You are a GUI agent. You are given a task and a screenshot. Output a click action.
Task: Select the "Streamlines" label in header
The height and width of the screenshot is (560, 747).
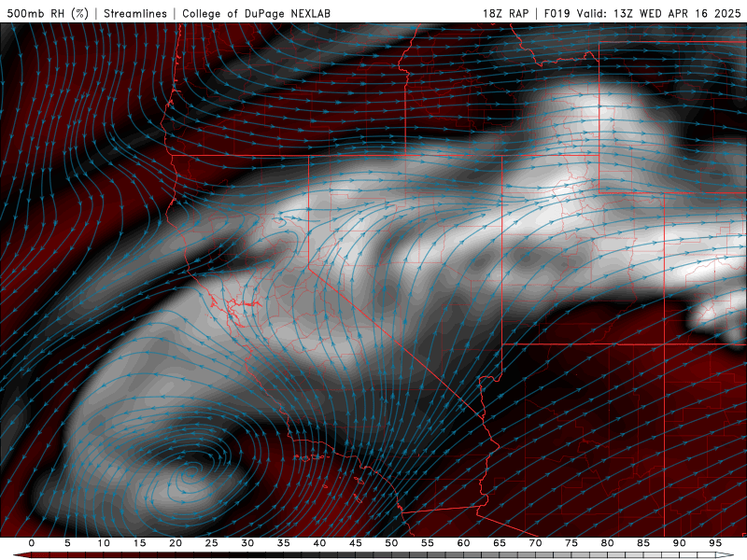[x=135, y=13]
